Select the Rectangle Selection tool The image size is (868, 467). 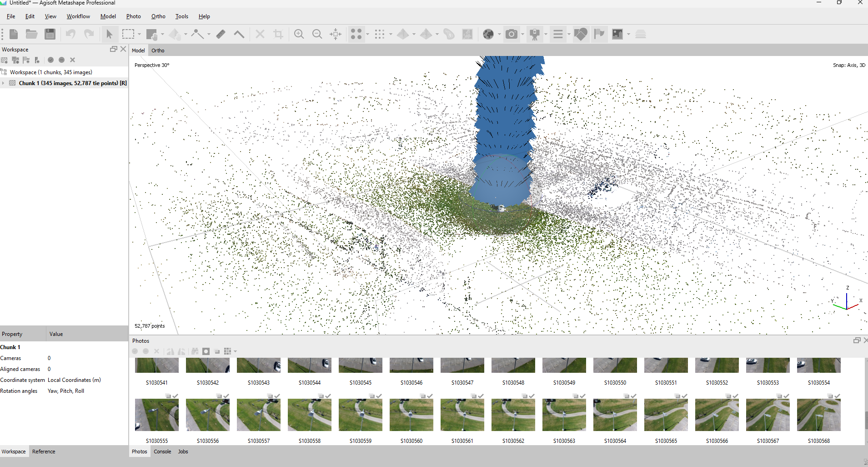(x=128, y=34)
